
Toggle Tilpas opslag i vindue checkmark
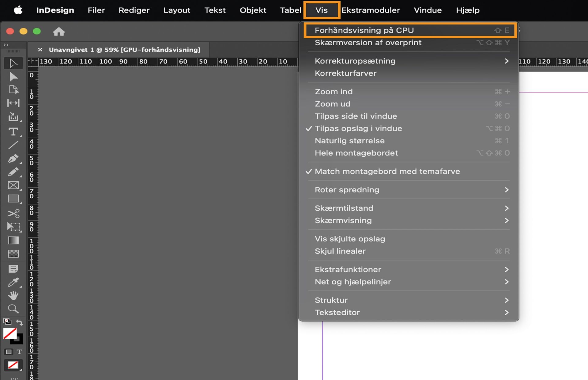[358, 128]
